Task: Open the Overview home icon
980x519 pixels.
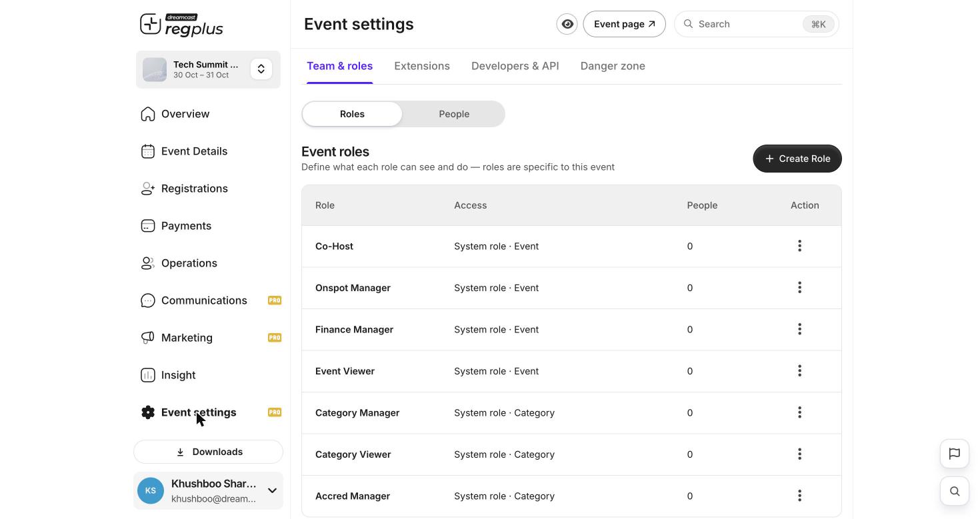Action: (x=148, y=114)
